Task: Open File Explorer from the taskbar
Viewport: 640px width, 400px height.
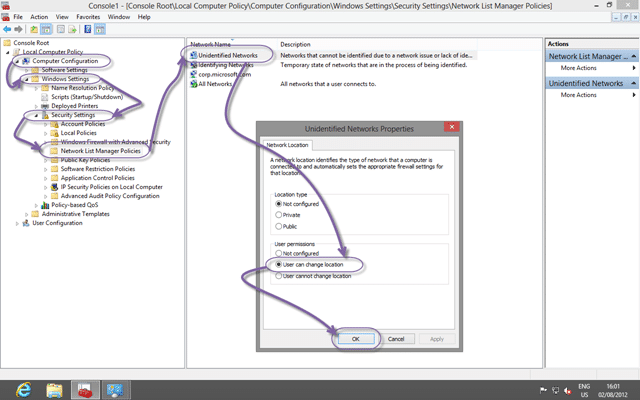Action: point(54,390)
